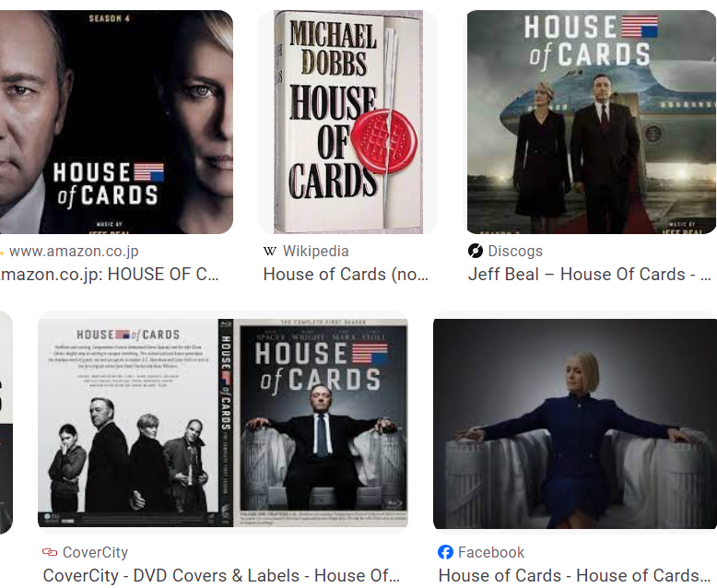The image size is (717, 588).
Task: Open the Michael Dobbs book cover image
Action: click(348, 122)
